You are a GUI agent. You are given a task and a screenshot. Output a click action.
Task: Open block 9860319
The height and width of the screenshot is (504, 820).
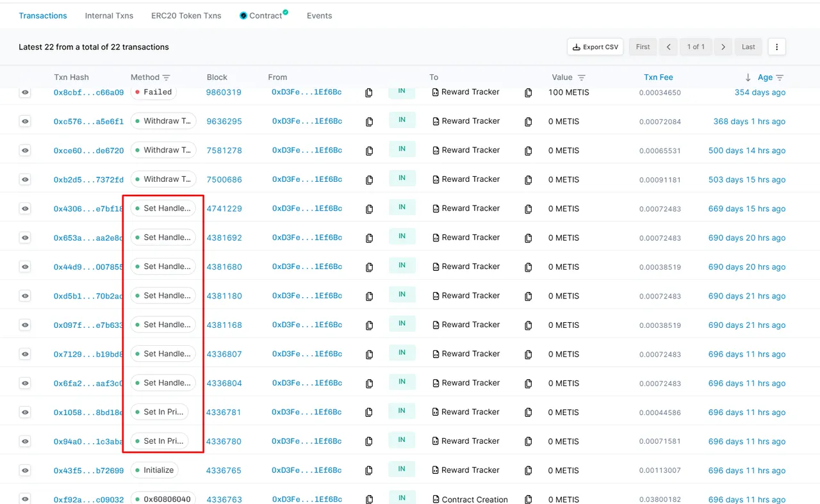click(224, 92)
